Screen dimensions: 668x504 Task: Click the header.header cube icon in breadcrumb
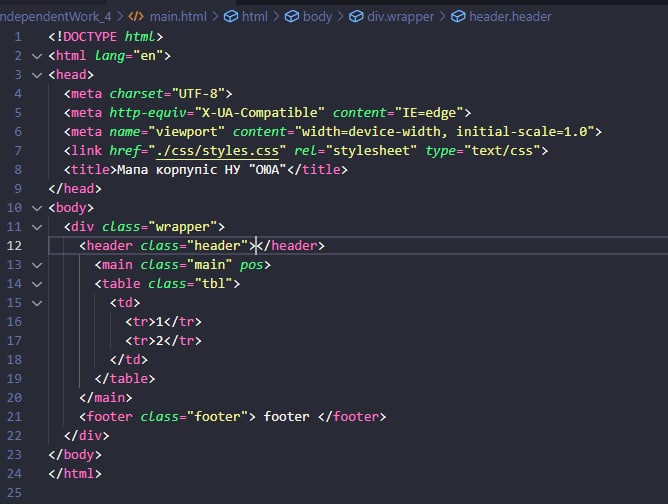coord(458,17)
